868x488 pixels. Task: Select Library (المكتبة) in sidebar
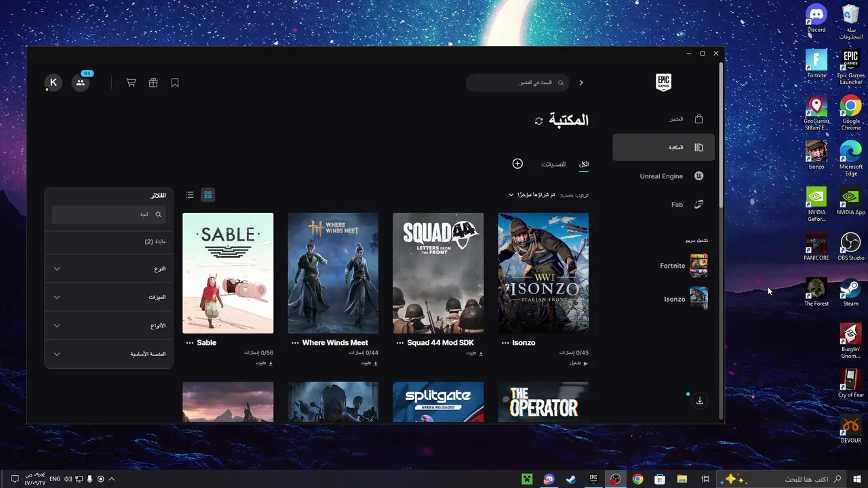point(663,147)
